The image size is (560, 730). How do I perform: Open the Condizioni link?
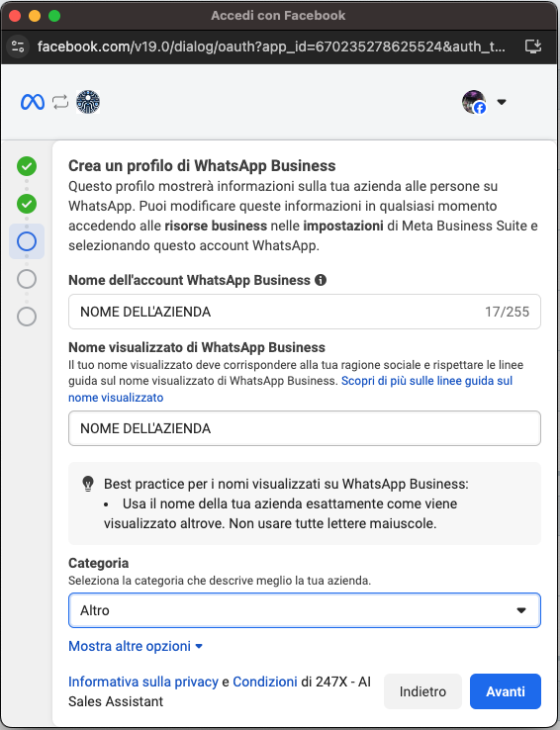265,682
